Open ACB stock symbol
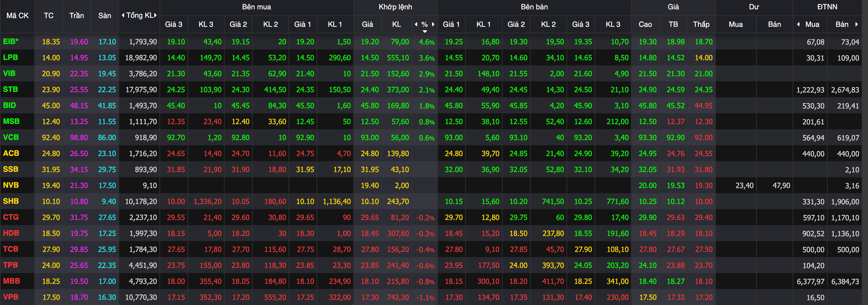 (x=11, y=153)
